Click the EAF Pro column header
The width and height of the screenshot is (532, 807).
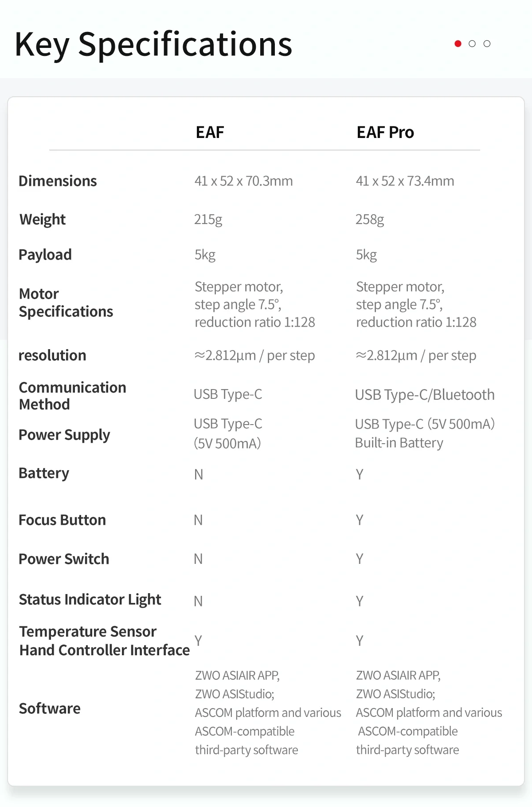point(385,132)
